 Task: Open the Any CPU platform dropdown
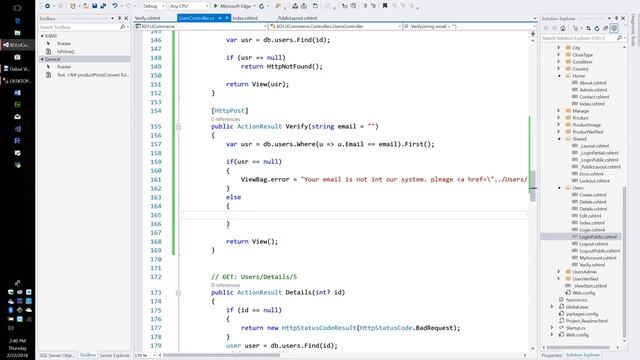coord(189,6)
